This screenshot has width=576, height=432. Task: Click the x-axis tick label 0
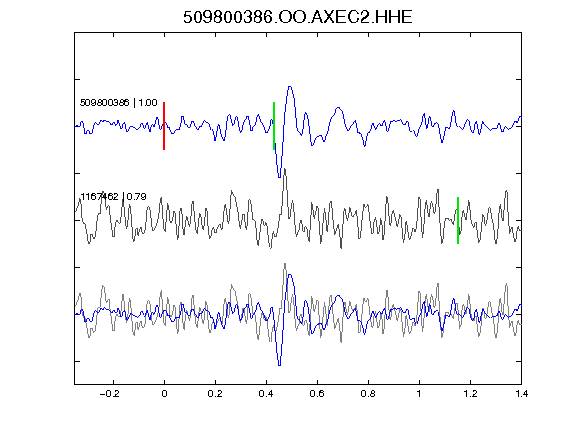click(164, 394)
